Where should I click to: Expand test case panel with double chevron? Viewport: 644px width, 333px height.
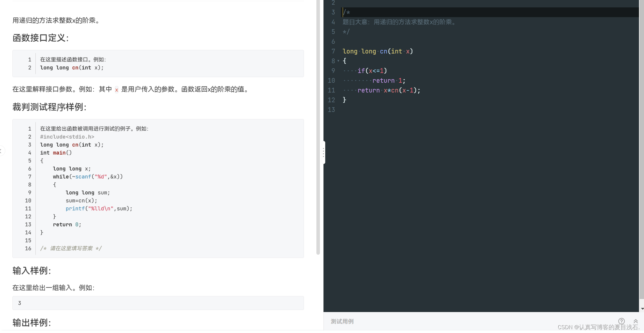(x=636, y=321)
